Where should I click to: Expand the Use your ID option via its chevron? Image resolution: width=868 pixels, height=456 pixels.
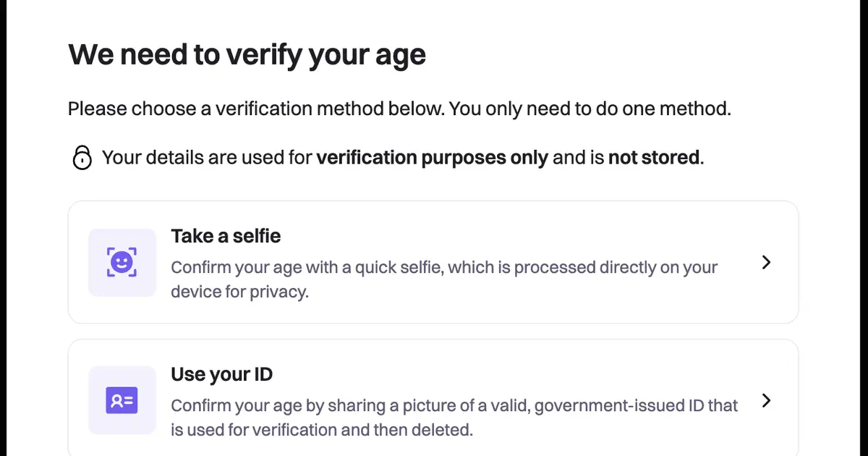coord(766,400)
